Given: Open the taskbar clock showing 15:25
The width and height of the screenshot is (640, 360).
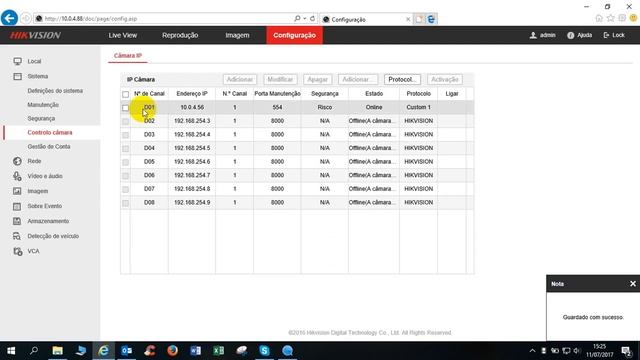Looking at the screenshot, I should (x=599, y=351).
